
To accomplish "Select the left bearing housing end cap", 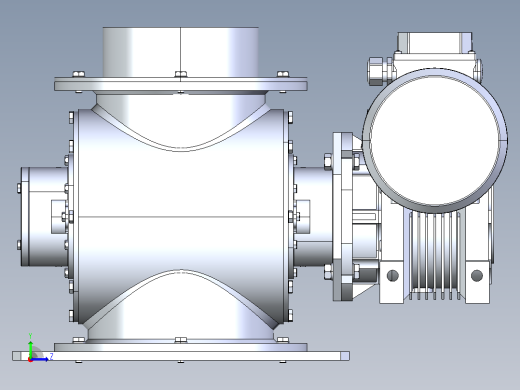I will pos(25,217).
